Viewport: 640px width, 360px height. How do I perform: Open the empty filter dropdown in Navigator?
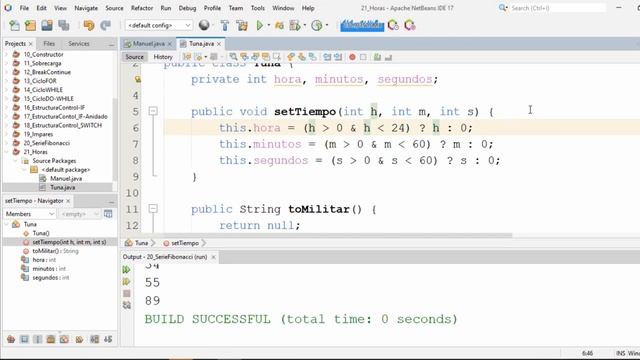80,214
